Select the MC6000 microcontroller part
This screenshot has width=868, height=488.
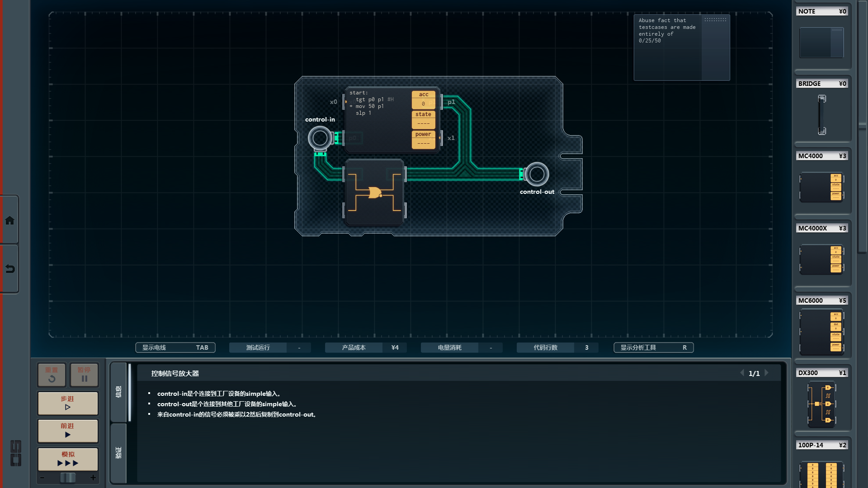pos(821,332)
